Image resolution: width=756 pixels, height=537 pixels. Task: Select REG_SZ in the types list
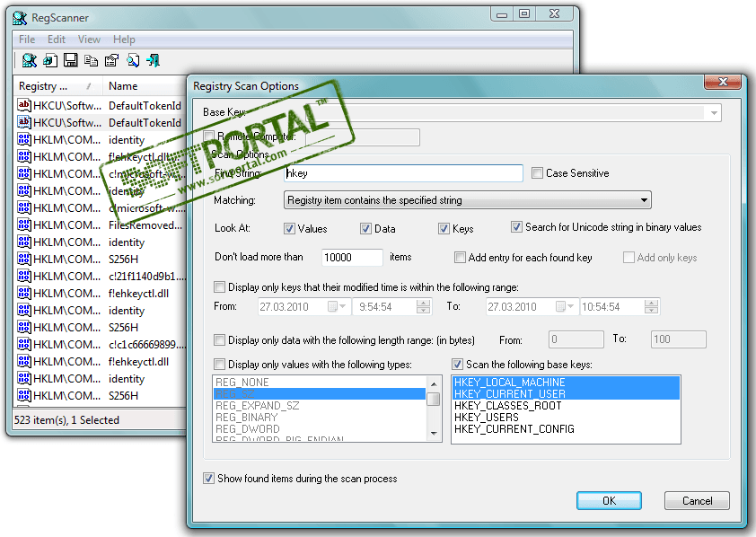click(x=319, y=394)
